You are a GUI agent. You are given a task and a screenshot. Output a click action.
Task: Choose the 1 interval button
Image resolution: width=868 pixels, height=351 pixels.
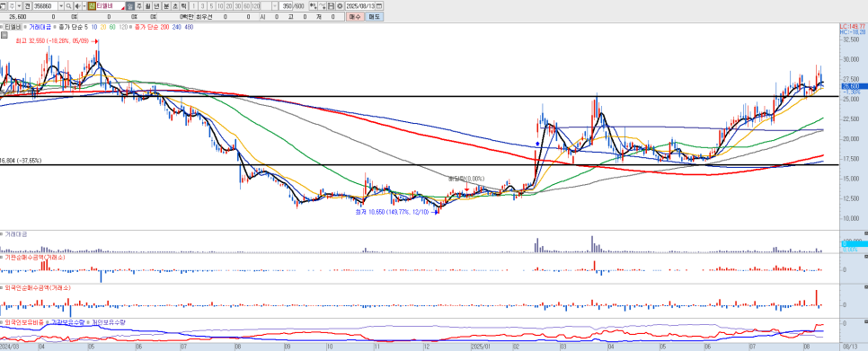tap(194, 5)
